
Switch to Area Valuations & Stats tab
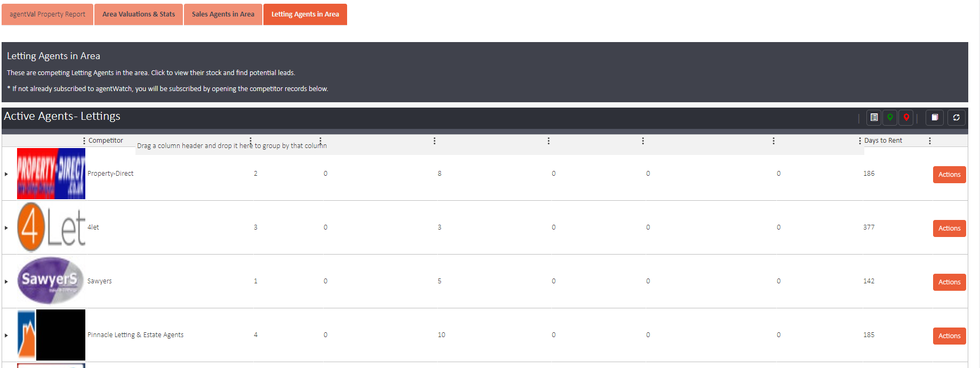tap(139, 14)
